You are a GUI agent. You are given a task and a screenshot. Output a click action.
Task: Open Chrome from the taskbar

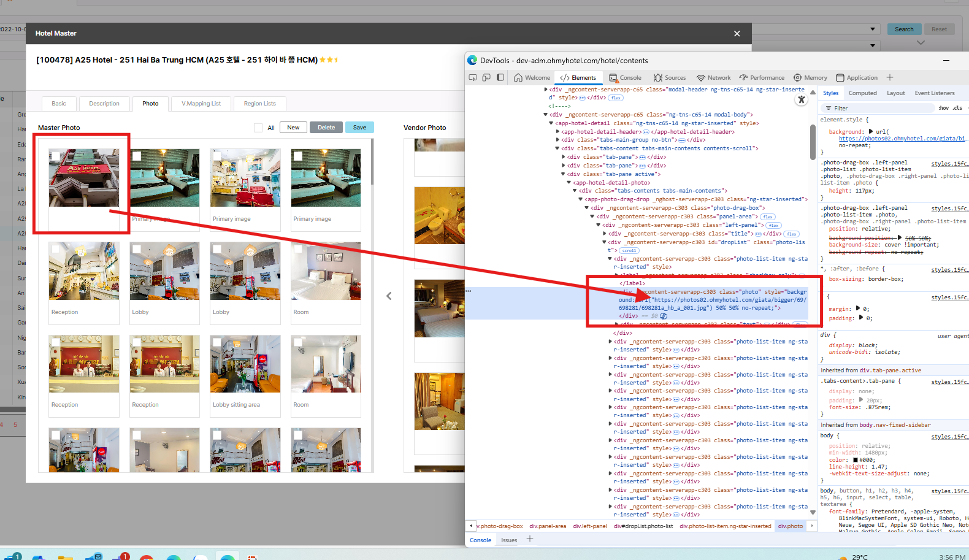coord(147,557)
